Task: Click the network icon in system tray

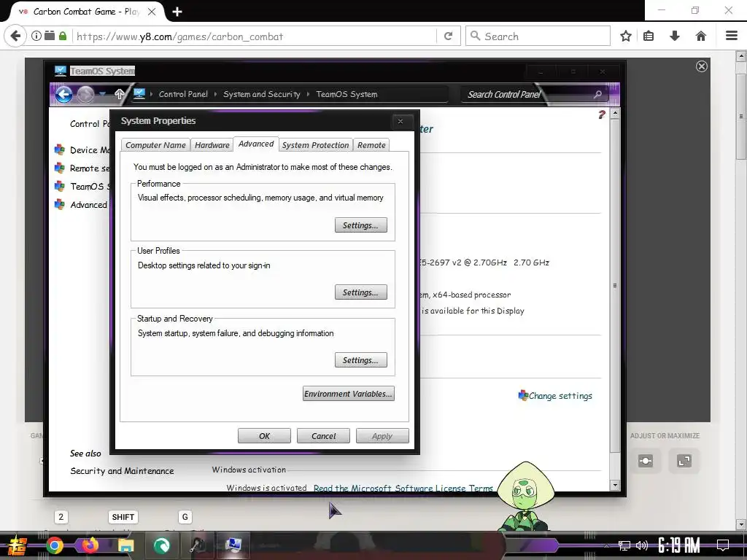Action: (x=624, y=545)
